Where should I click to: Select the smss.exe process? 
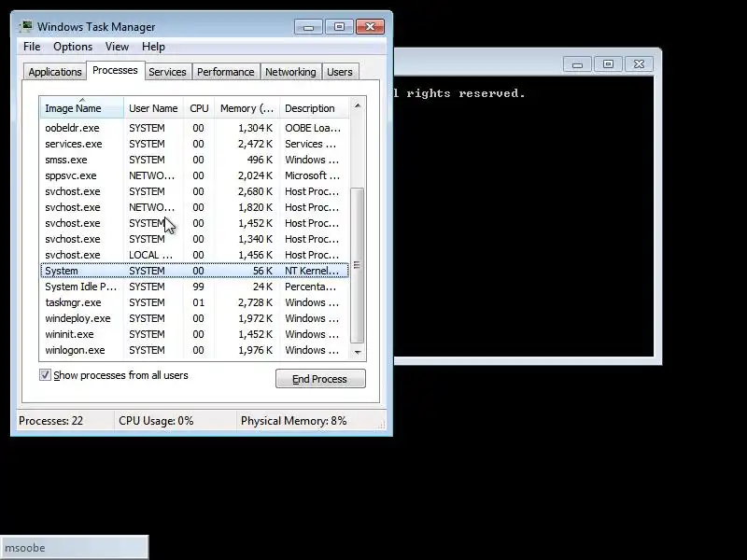coord(194,160)
